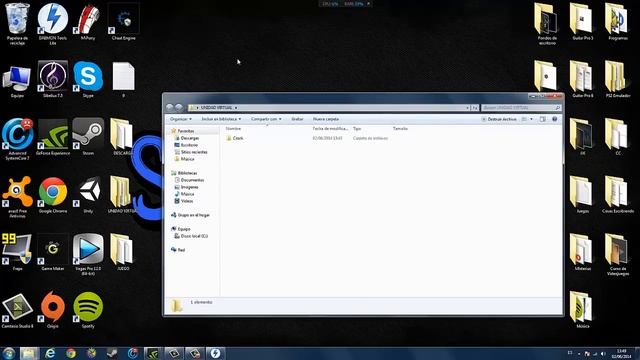Open Internet Explorer from taskbar
The image size is (640, 360).
(x=50, y=353)
